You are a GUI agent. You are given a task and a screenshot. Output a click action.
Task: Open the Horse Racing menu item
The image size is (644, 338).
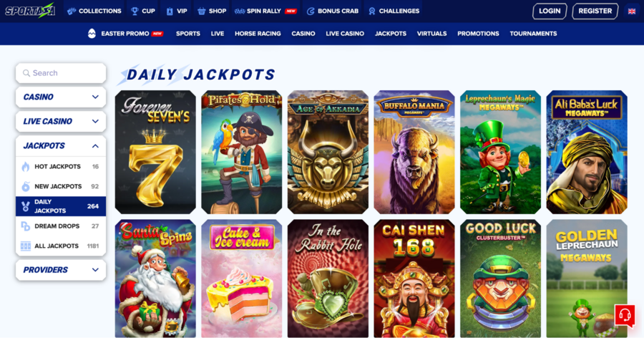[258, 34]
